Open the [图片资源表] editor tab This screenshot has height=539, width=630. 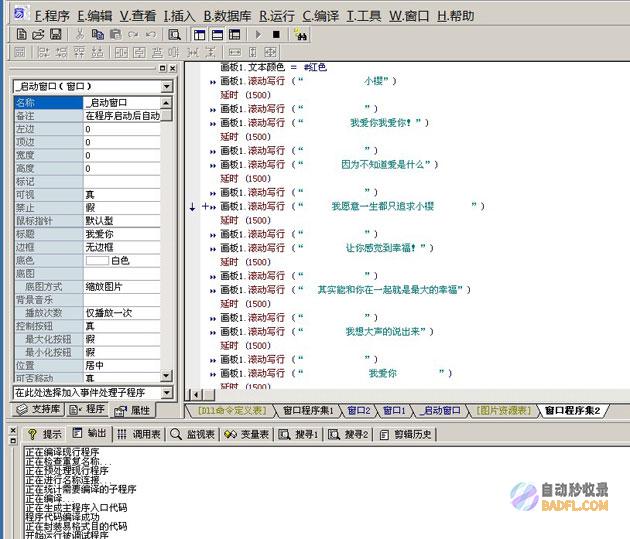coord(503,410)
